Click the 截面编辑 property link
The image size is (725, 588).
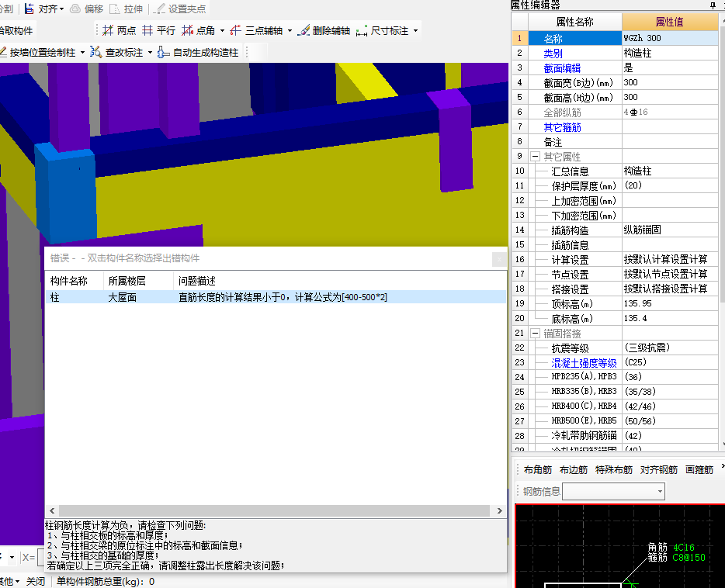click(562, 68)
